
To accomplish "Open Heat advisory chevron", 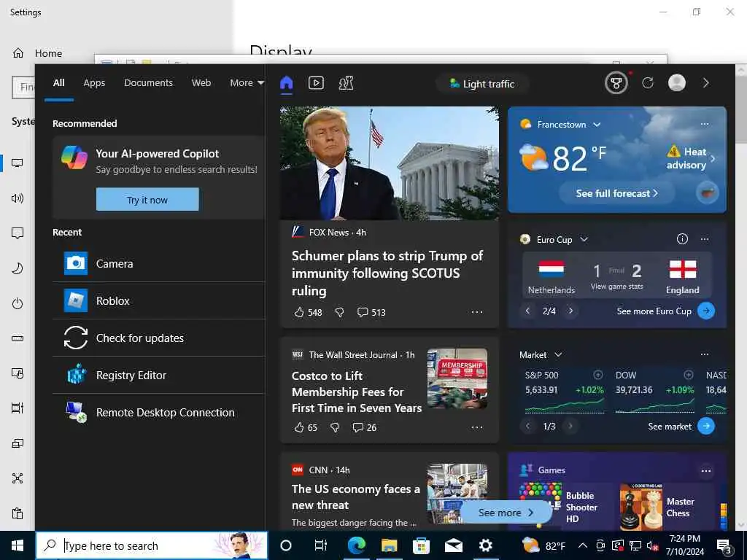I will tap(713, 158).
